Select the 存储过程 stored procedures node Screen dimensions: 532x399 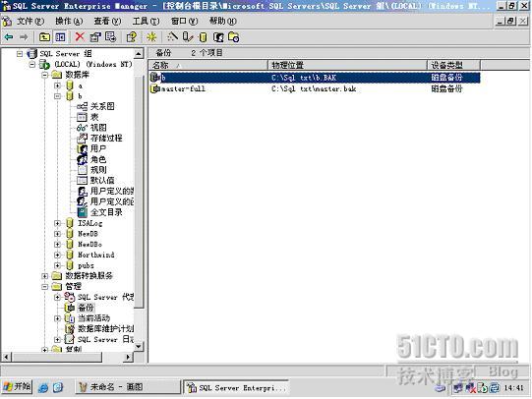[x=106, y=138]
